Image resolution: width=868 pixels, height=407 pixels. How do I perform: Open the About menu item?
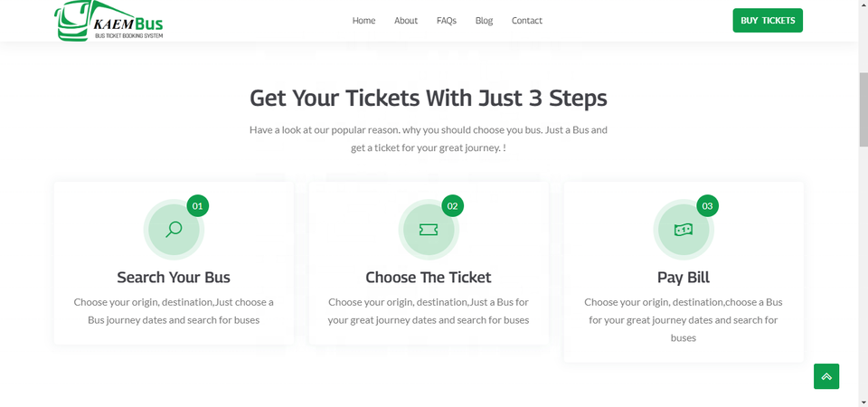point(406,21)
